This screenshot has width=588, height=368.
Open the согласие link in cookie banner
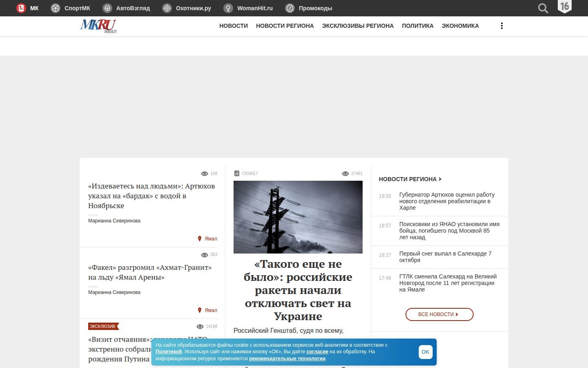point(317,352)
